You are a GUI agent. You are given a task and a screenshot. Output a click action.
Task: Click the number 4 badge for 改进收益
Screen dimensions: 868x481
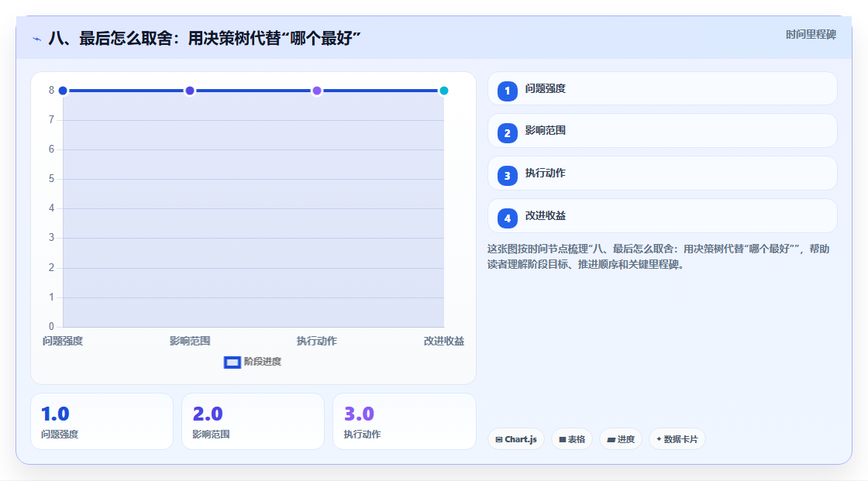pos(507,218)
